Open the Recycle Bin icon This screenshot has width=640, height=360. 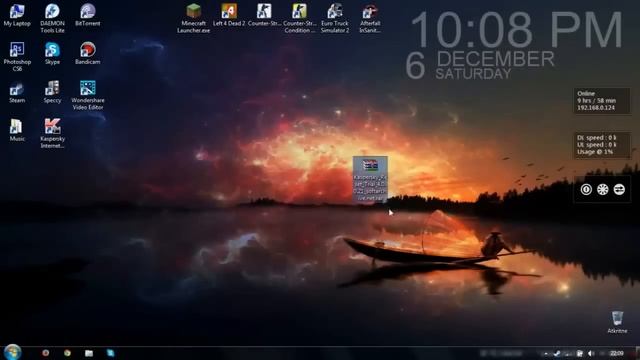[617, 322]
